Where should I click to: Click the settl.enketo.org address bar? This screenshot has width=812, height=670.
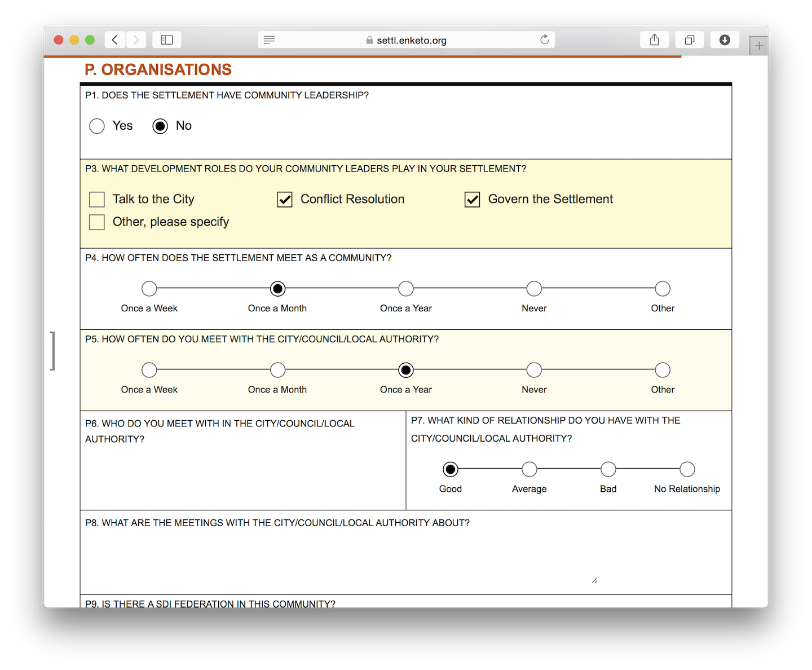click(x=406, y=40)
